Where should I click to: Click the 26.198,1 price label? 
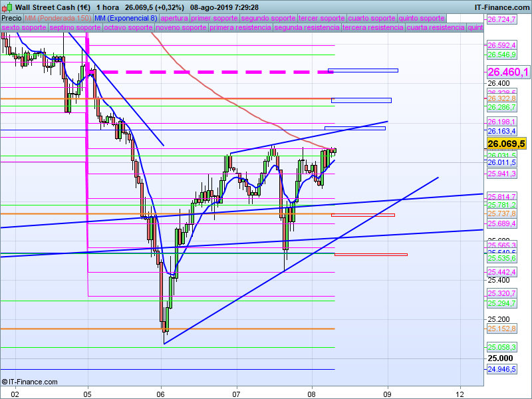502,122
